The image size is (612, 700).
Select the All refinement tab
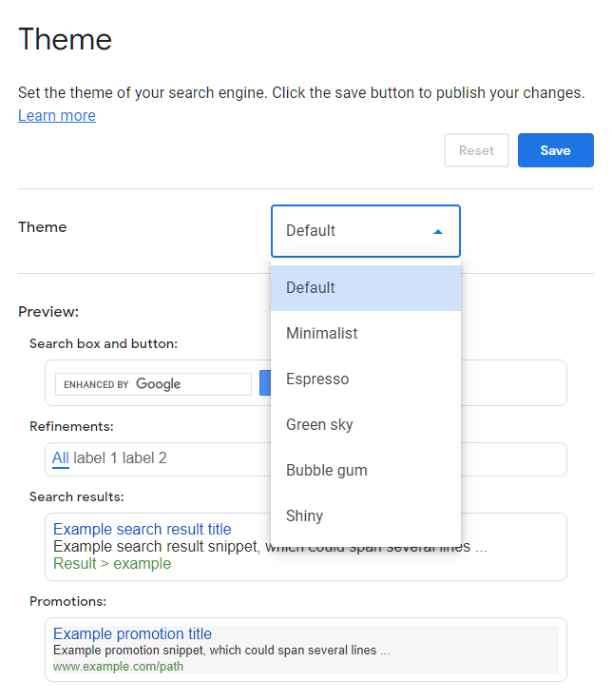point(61,458)
